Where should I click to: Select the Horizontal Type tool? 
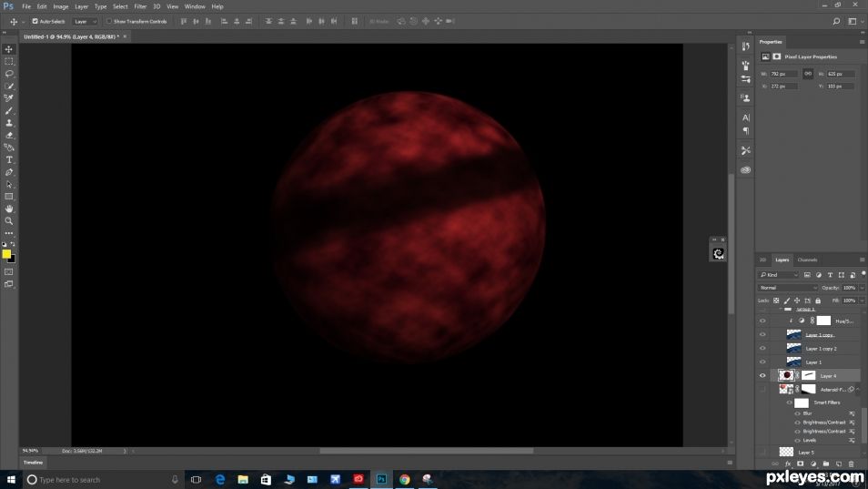[x=9, y=159]
